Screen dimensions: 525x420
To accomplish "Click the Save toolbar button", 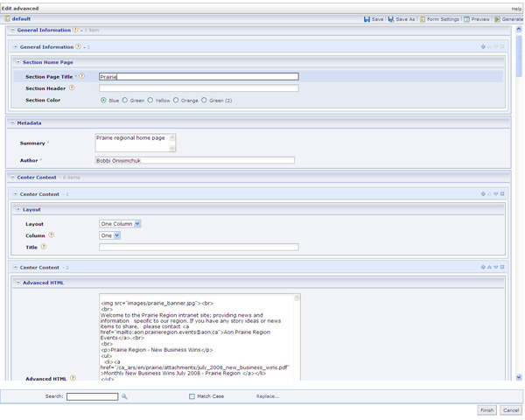I will tap(374, 19).
